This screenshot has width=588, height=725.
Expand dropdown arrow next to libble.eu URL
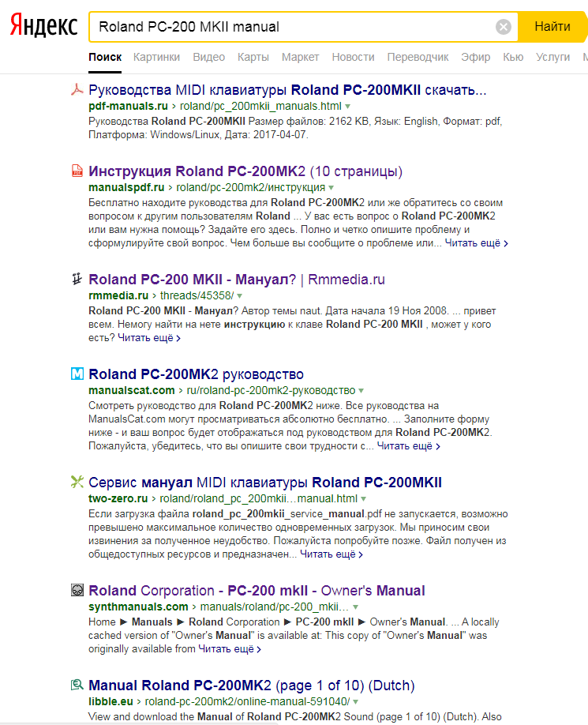356,702
